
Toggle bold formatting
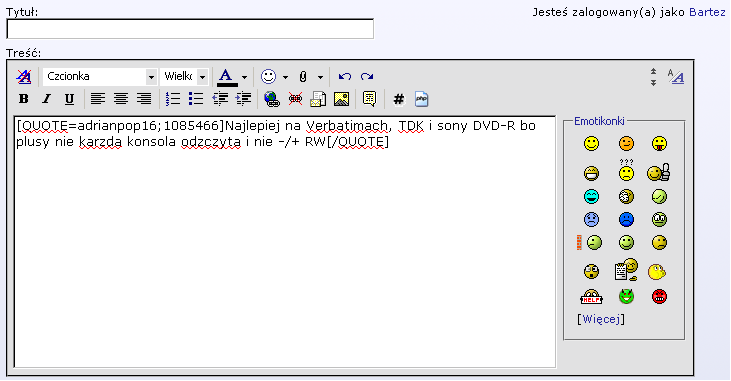click(x=23, y=99)
